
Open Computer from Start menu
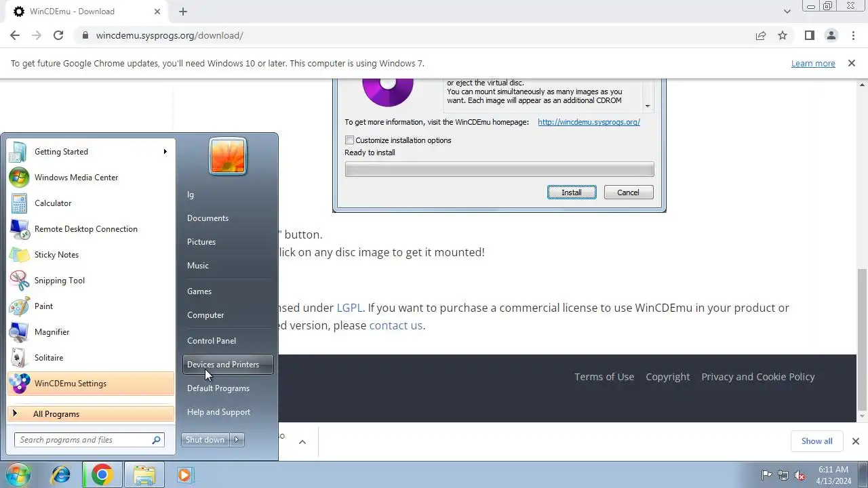[205, 315]
